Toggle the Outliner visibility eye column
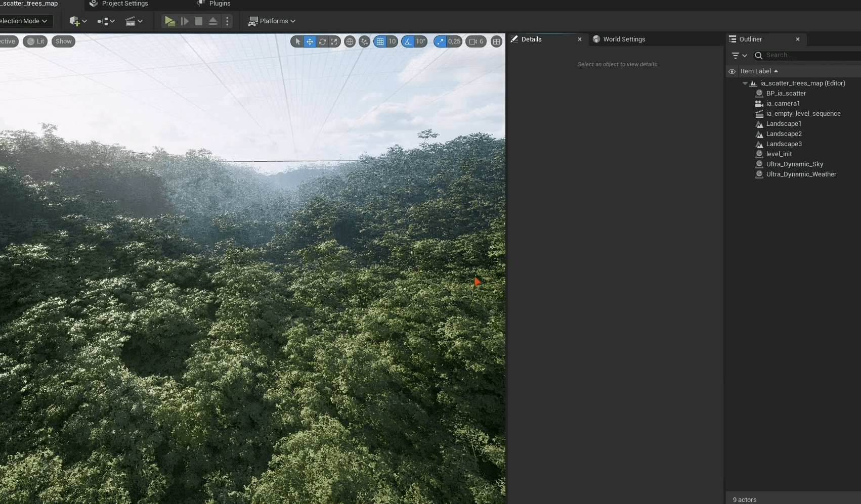This screenshot has height=504, width=861. pyautogui.click(x=732, y=71)
